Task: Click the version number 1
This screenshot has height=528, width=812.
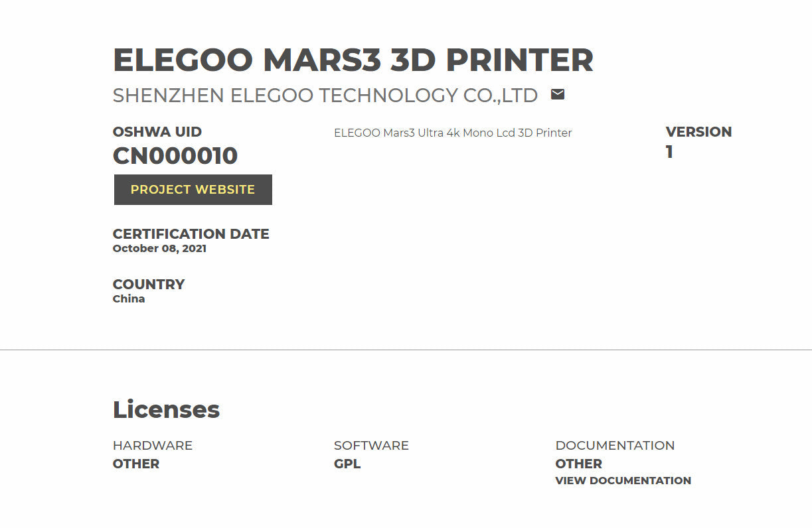Action: coord(669,153)
